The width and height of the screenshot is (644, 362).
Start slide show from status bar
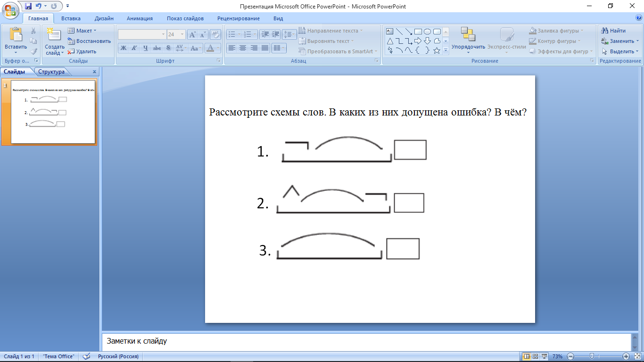(545, 356)
